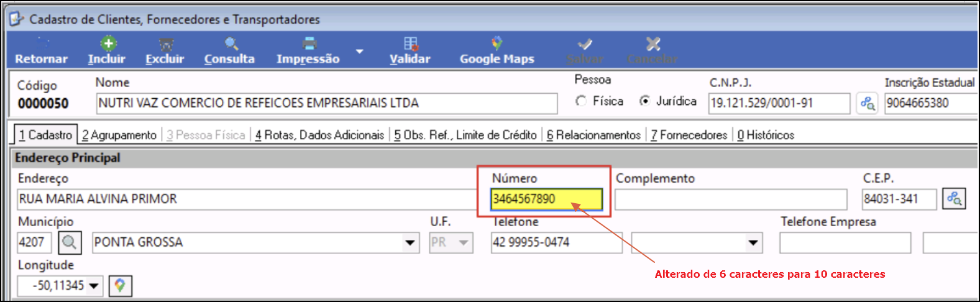Expand the Impressão dropdown arrow
The width and height of the screenshot is (980, 302).
pyautogui.click(x=359, y=51)
